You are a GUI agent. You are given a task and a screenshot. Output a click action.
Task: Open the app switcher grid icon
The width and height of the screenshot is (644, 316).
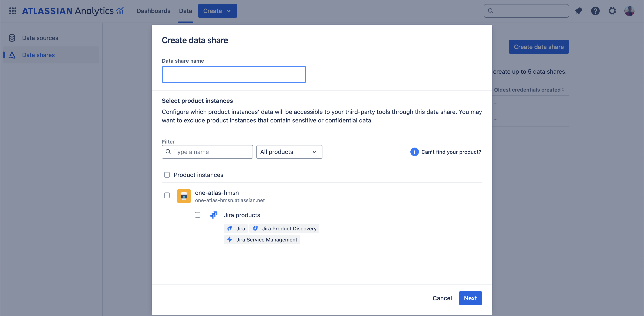13,11
